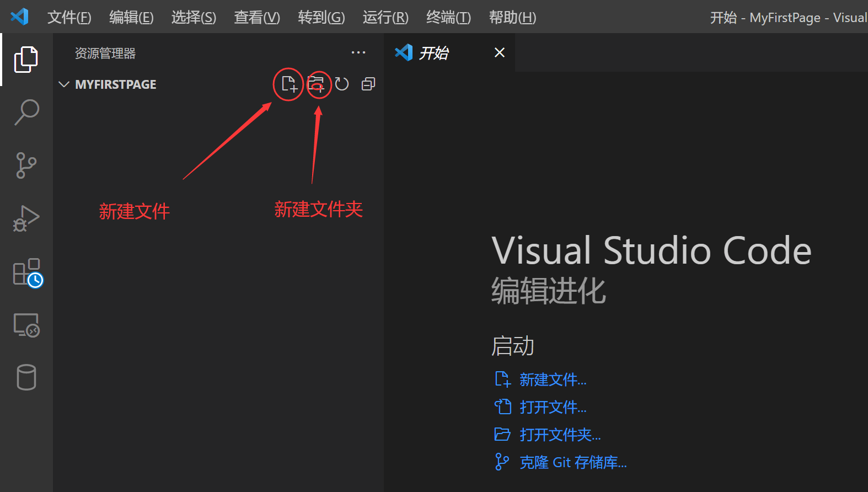Screen dimensions: 868x492
Task: Click the 新建文件... link
Action: click(553, 379)
